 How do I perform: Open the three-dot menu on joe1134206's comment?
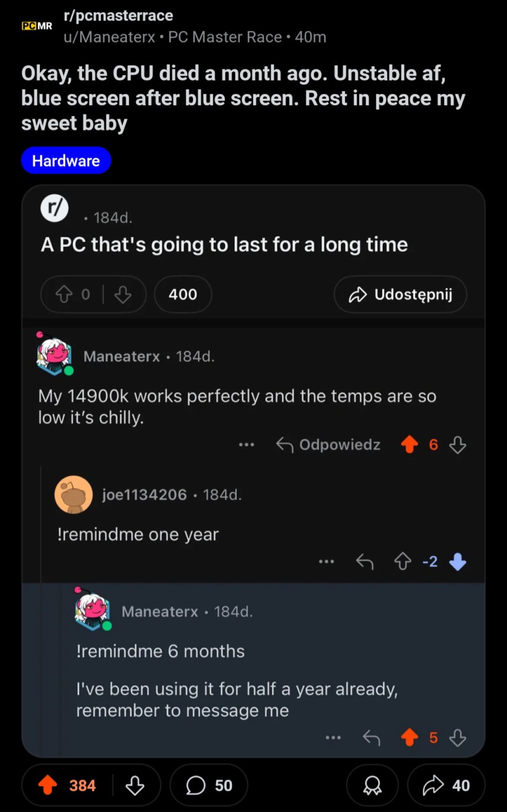(326, 561)
